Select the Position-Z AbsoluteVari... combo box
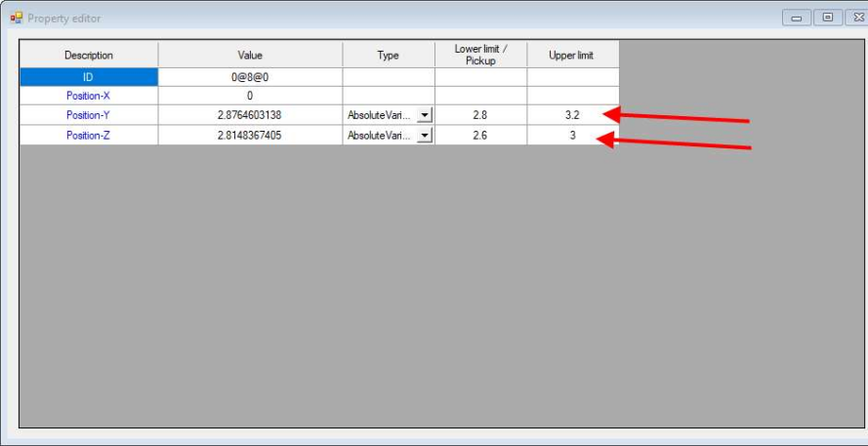The image size is (868, 446). 389,135
